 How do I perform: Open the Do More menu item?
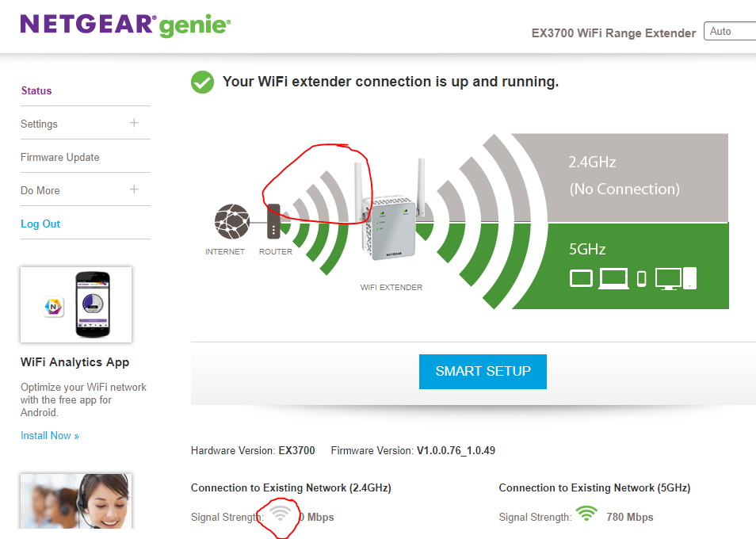[40, 190]
